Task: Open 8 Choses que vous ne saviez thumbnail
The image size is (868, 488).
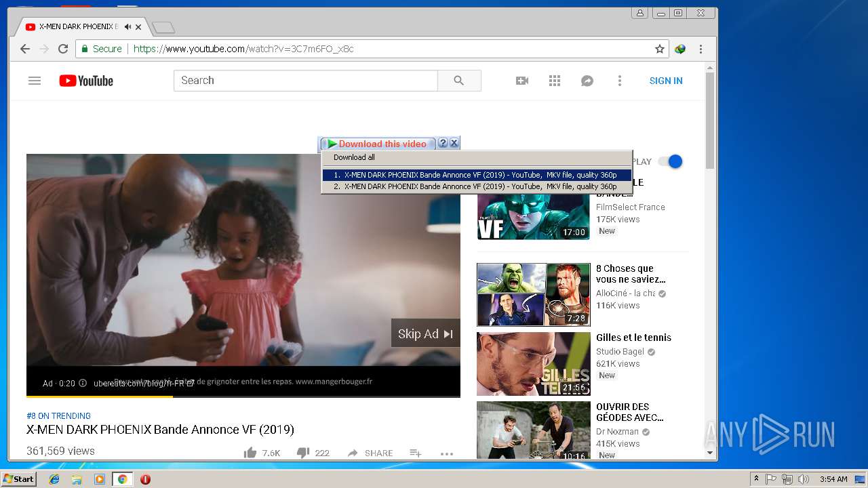Action: pos(534,295)
